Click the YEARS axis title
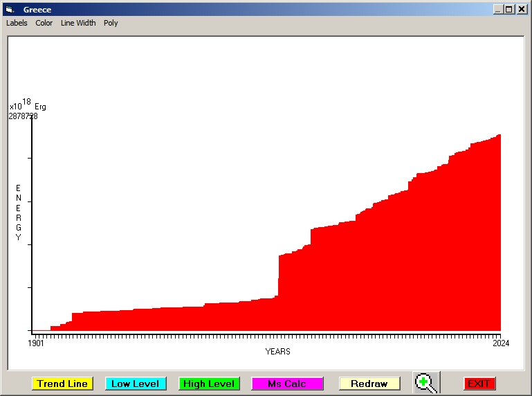The image size is (532, 396). [x=277, y=352]
